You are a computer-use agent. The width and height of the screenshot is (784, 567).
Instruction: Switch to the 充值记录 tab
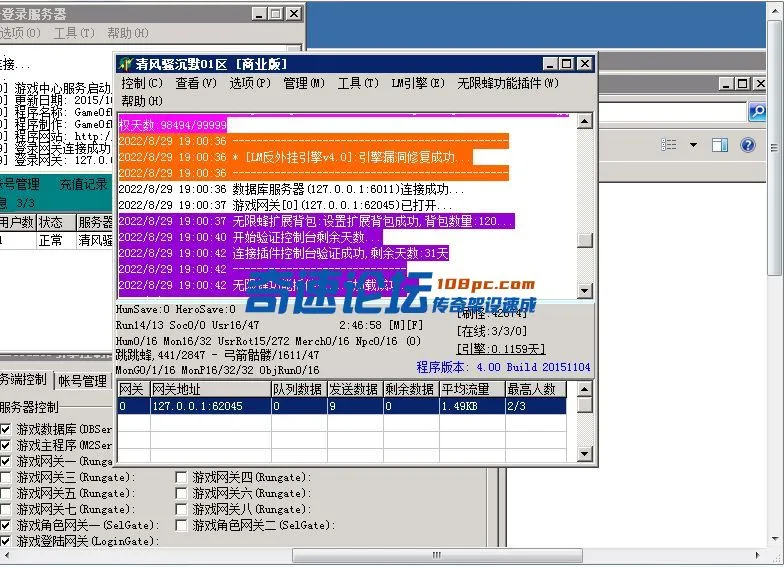[84, 184]
